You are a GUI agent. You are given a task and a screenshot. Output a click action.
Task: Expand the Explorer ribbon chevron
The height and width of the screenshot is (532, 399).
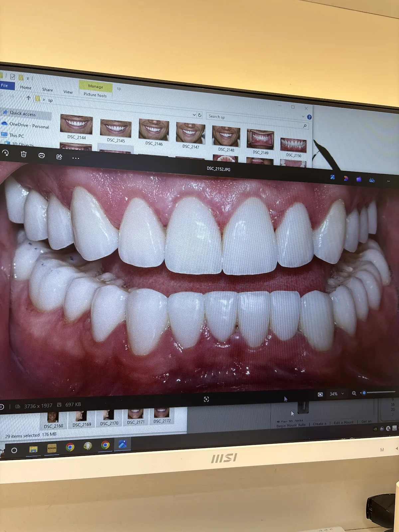(303, 116)
